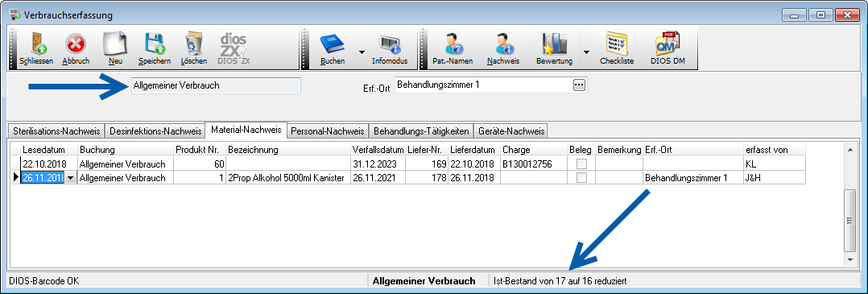Click the DIOS ZX icon
This screenshot has width=868, height=294.
point(234,44)
